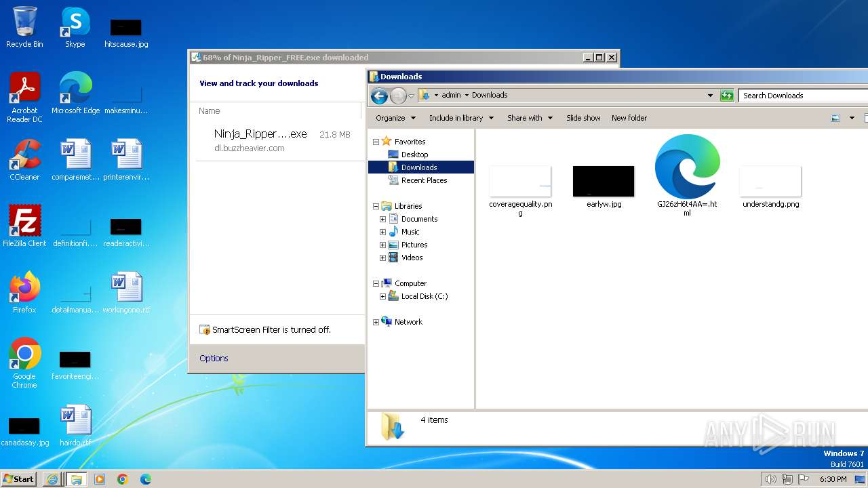This screenshot has width=868, height=488.
Task: Click refresh button beside address bar
Action: point(727,96)
